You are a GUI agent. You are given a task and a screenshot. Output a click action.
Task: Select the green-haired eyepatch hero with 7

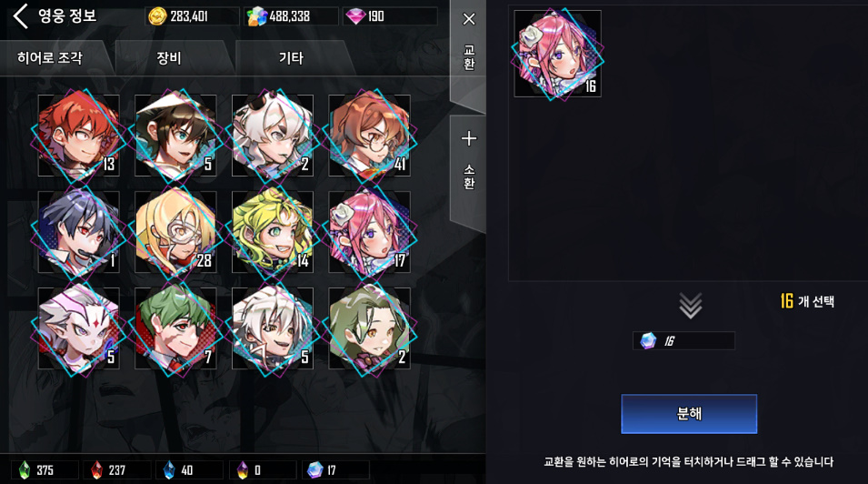(x=175, y=328)
